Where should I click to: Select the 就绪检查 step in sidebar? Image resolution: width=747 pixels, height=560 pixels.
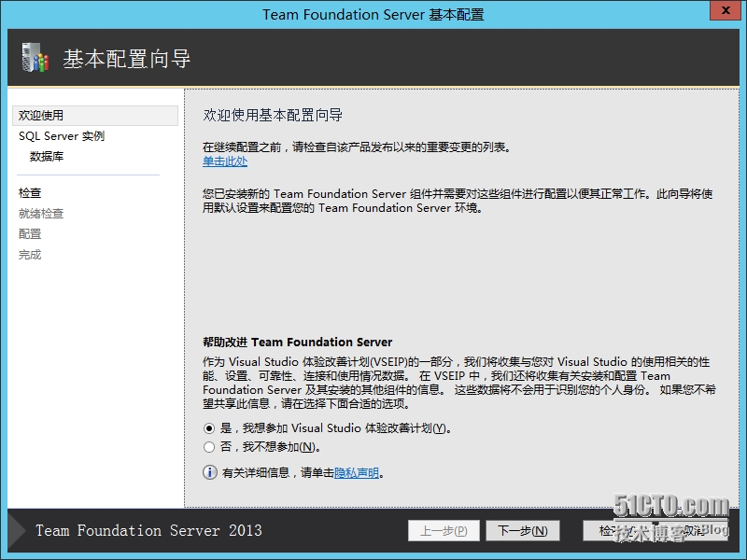tap(41, 214)
